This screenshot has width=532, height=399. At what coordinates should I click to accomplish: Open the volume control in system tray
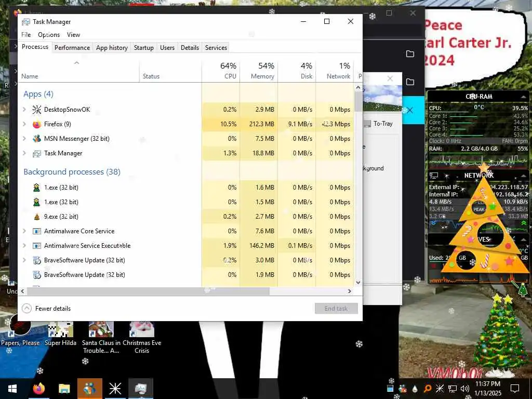(465, 389)
